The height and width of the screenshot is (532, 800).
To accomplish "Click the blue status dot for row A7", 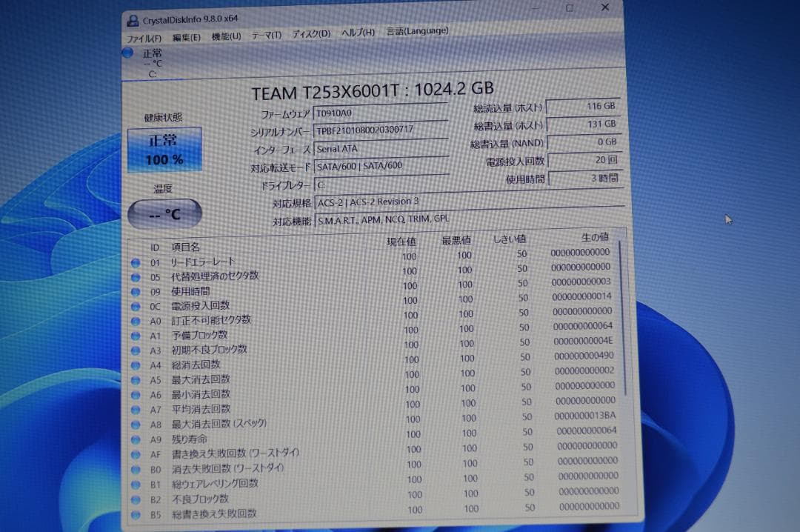I will (x=136, y=410).
